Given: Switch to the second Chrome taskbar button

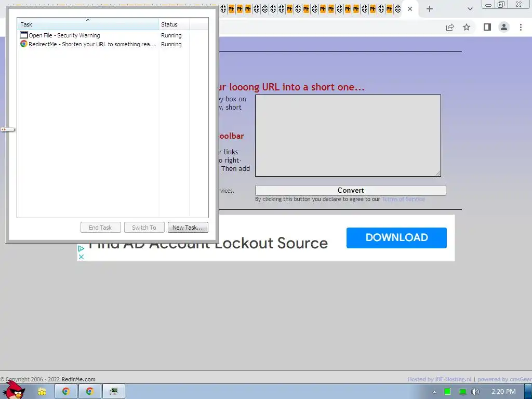Looking at the screenshot, I should (89, 392).
